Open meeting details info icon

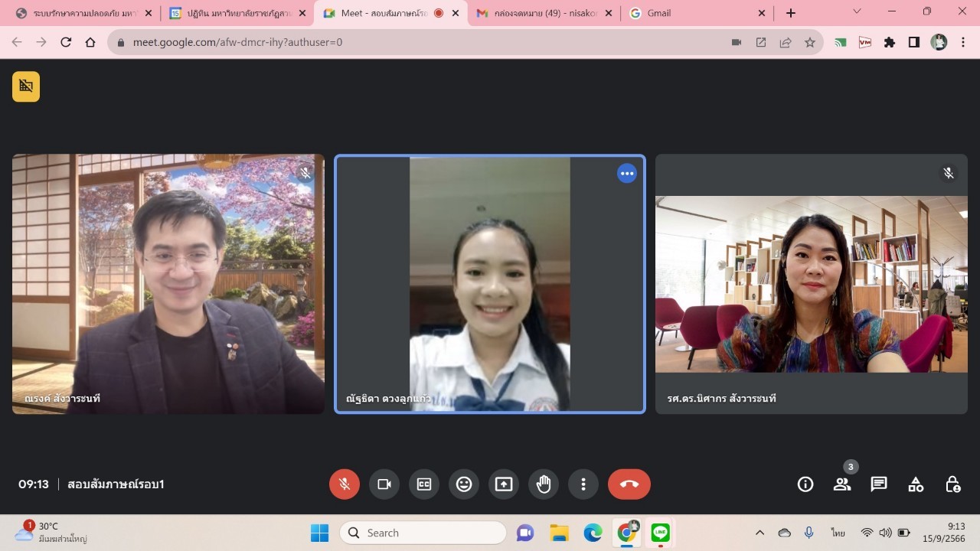pos(805,484)
